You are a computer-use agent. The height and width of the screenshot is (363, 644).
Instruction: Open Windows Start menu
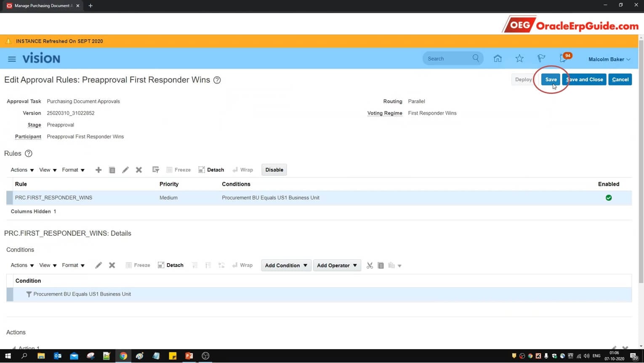pos(8,356)
